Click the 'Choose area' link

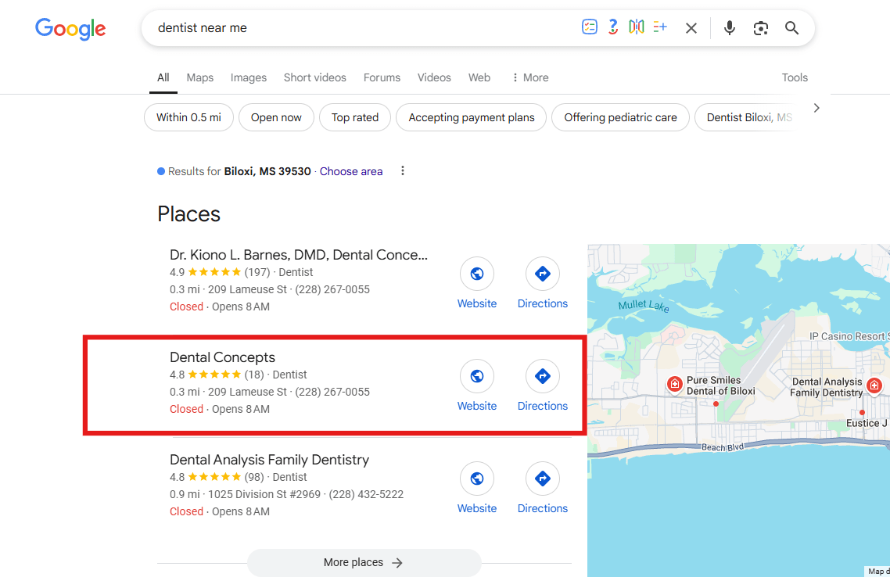point(351,171)
